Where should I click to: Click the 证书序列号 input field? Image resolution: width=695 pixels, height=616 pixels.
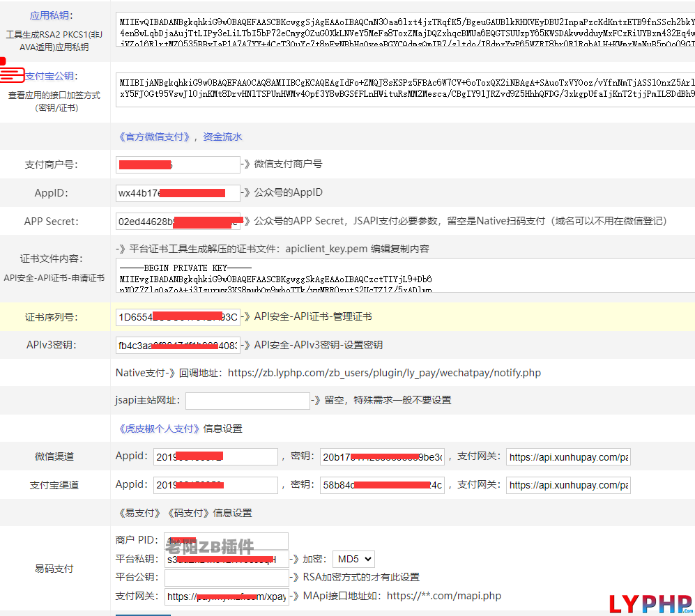coord(178,317)
